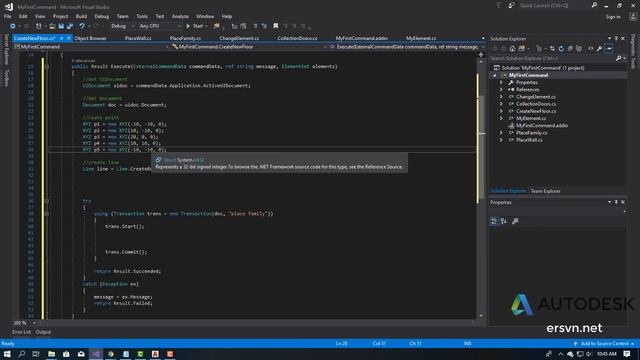This screenshot has width=640, height=360.
Task: Toggle pin on CreateNewFloor.cs tab
Action: [61, 38]
